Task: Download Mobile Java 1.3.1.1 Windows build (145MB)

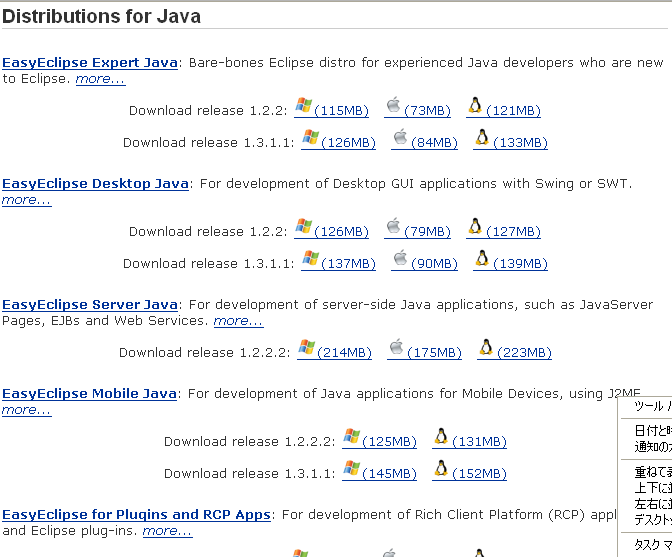Action: click(379, 470)
